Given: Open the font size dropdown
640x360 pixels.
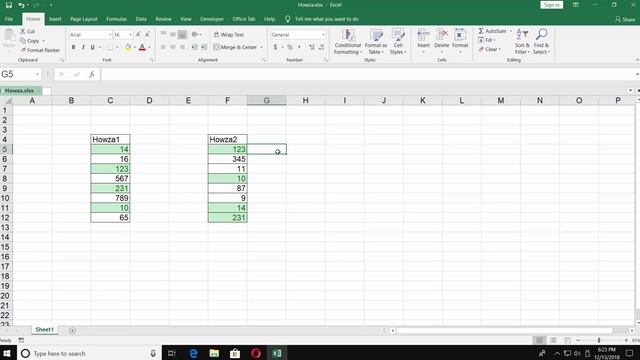Looking at the screenshot, I should point(130,35).
